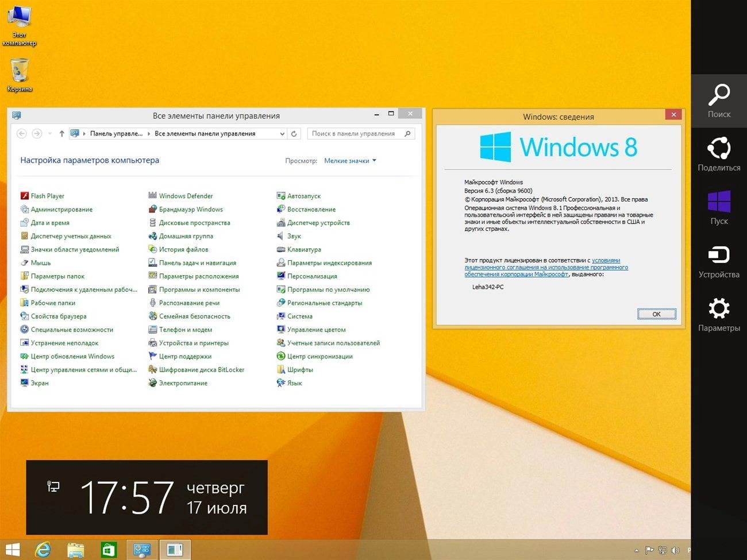Open Свойства браузера item

coord(53,316)
